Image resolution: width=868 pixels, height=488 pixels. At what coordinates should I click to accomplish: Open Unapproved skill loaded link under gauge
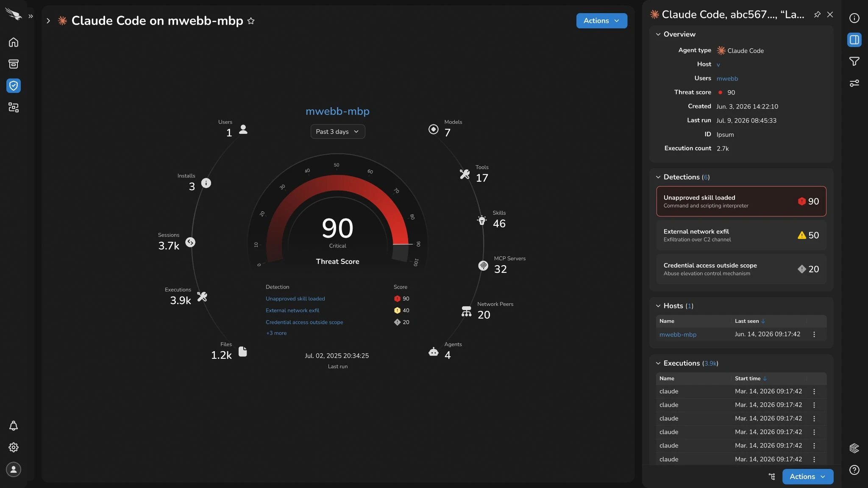click(x=295, y=299)
